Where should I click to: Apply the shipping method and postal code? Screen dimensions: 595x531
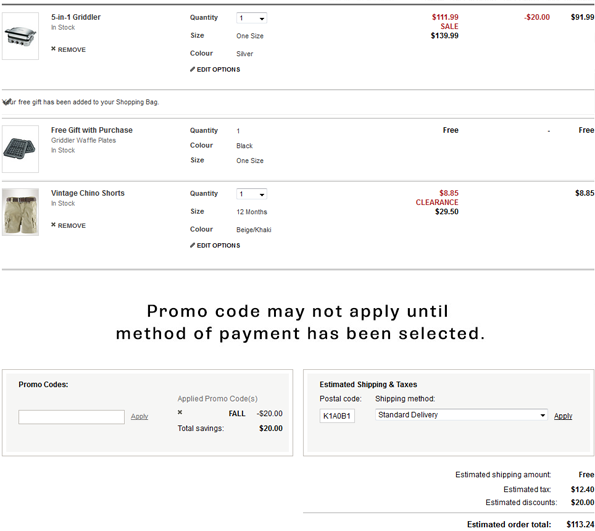563,416
